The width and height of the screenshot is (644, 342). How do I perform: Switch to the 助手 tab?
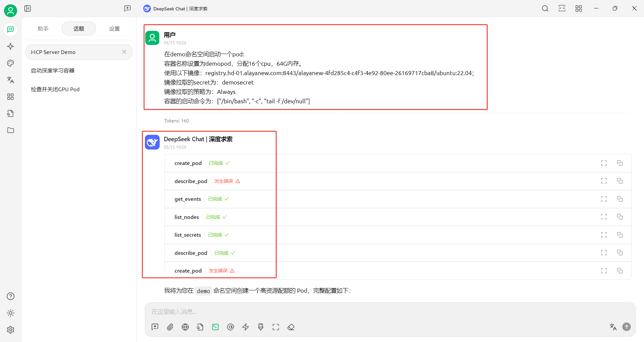(43, 29)
